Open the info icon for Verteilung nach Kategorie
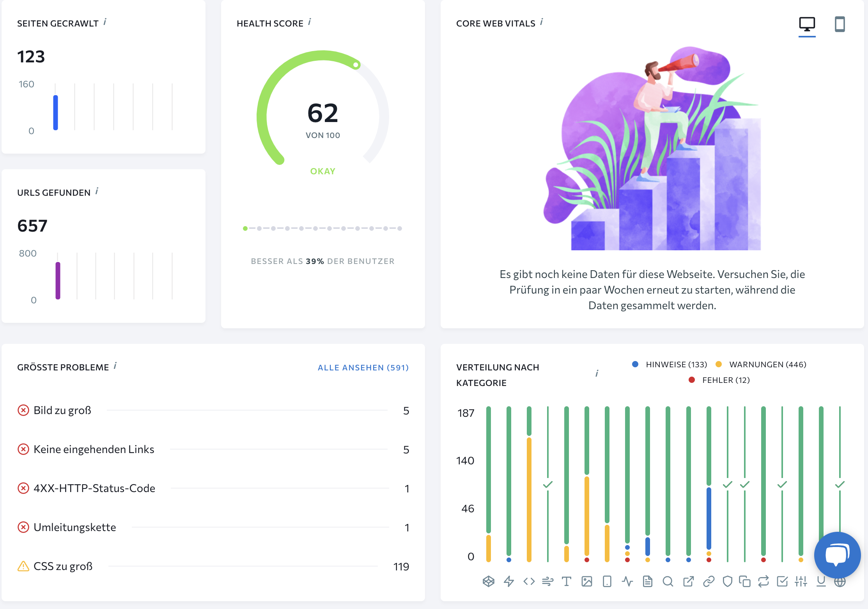868x609 pixels. [x=597, y=374]
